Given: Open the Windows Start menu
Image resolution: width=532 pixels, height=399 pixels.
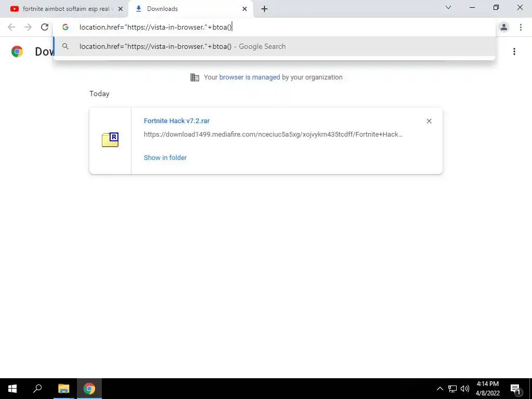Looking at the screenshot, I should 12,389.
